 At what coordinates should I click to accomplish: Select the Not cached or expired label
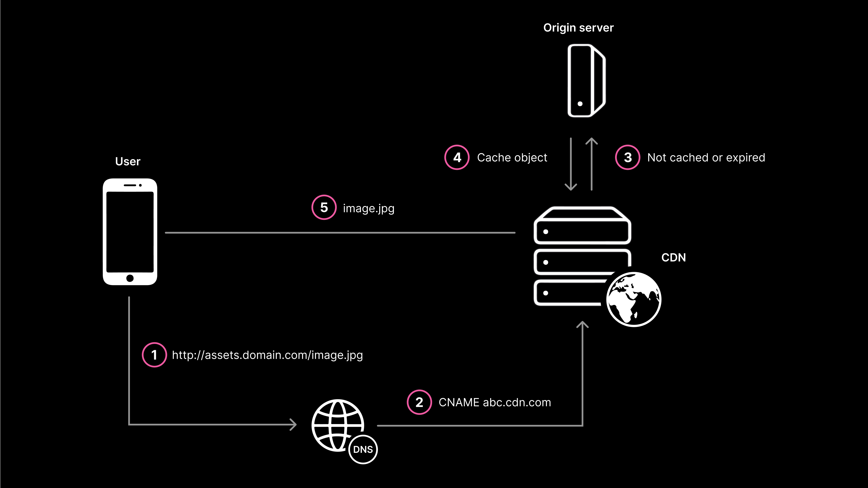click(706, 157)
